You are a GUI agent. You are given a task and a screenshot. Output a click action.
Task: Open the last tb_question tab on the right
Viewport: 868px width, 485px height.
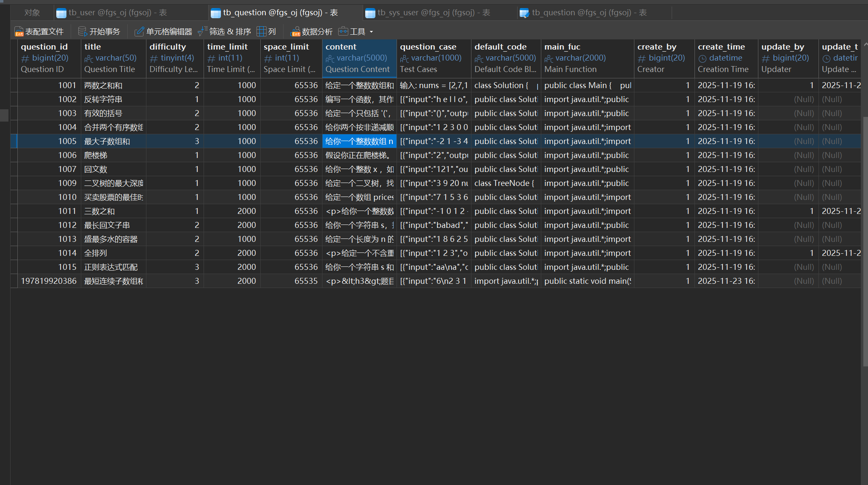(589, 13)
